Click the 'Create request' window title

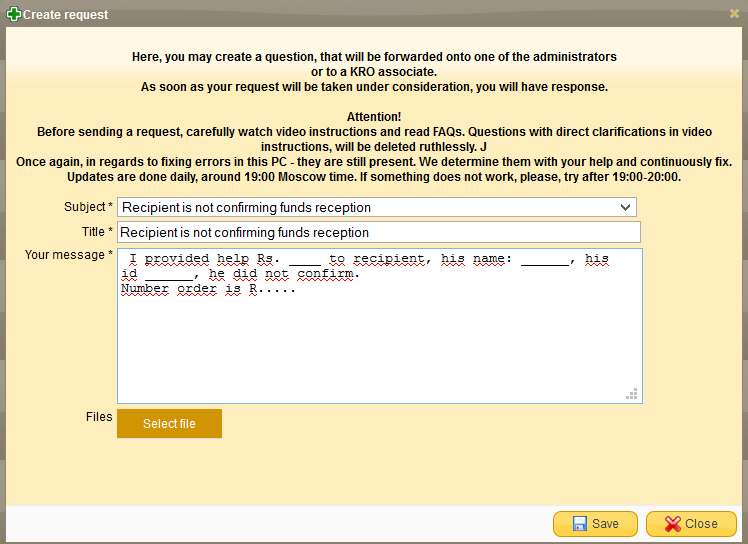tap(66, 15)
